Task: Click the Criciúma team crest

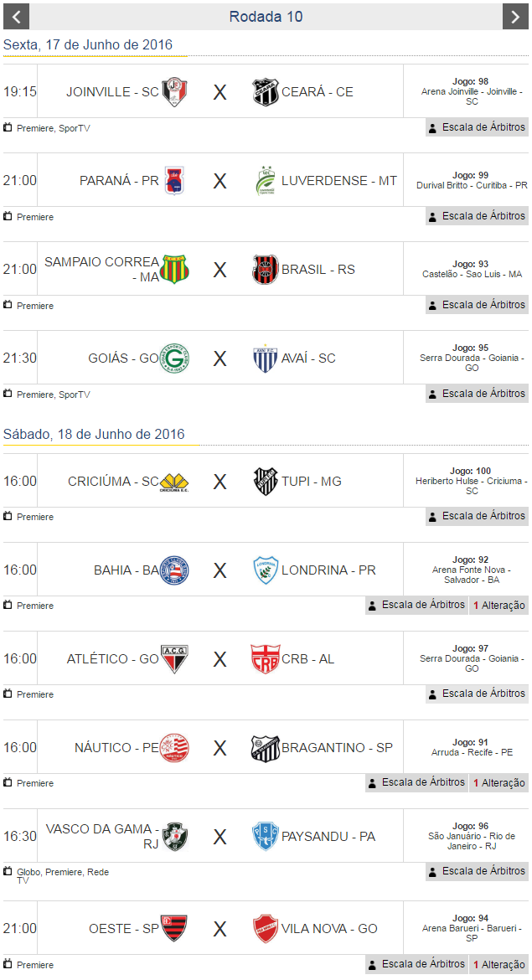Action: tap(174, 482)
